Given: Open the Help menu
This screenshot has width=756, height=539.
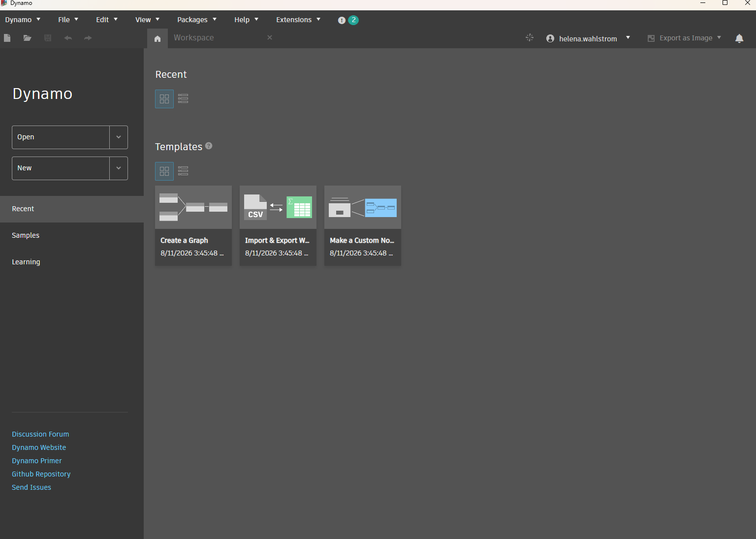Looking at the screenshot, I should [x=246, y=20].
